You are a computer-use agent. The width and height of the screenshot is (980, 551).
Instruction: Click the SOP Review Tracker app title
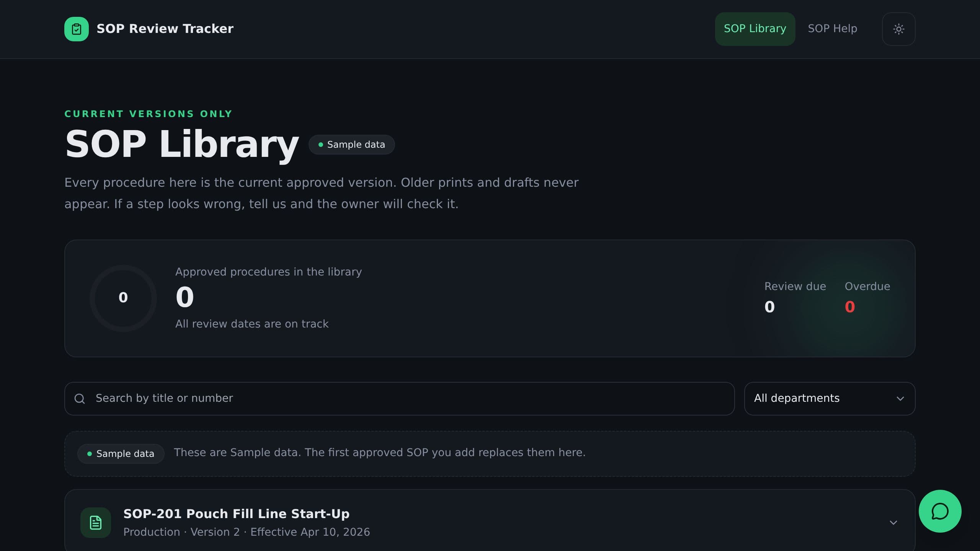[165, 29]
